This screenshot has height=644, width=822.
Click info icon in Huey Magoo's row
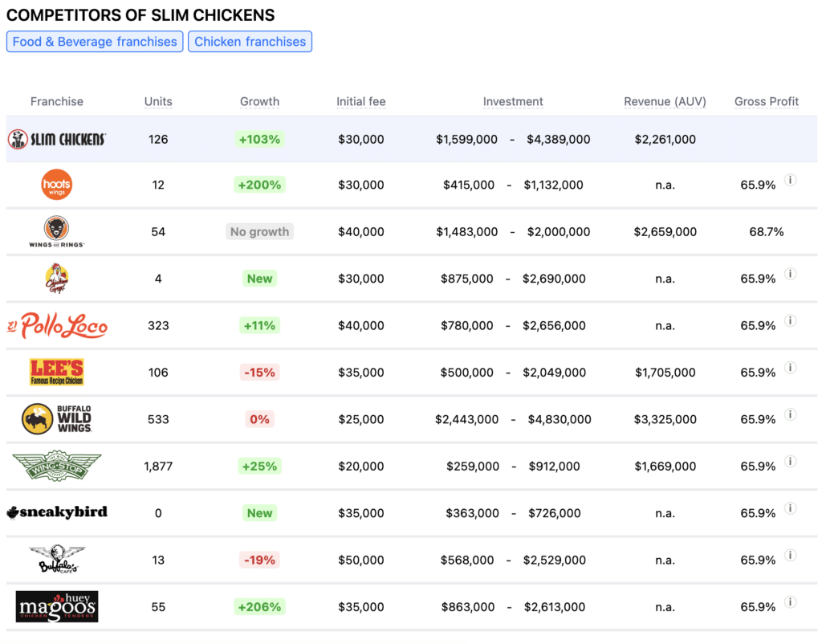791,601
